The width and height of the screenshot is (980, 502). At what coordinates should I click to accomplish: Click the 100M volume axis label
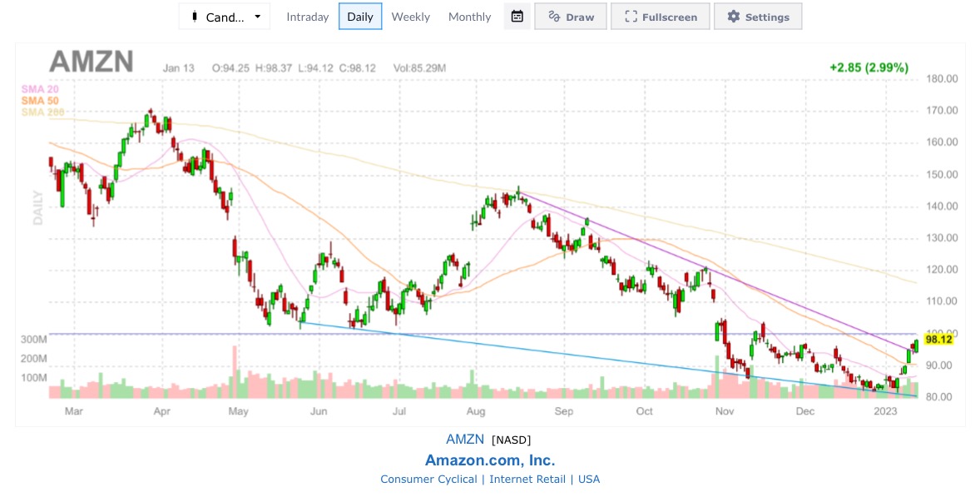coord(34,378)
